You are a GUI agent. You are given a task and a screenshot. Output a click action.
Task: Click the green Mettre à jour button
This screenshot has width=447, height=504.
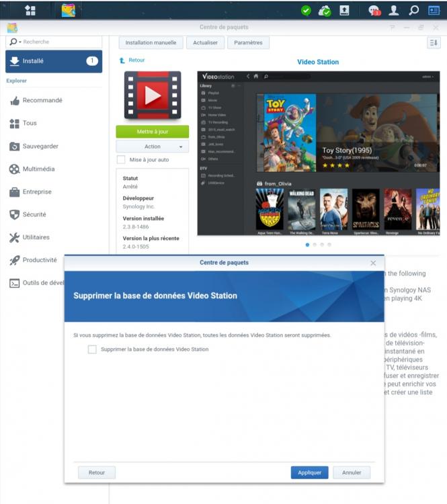coord(153,132)
